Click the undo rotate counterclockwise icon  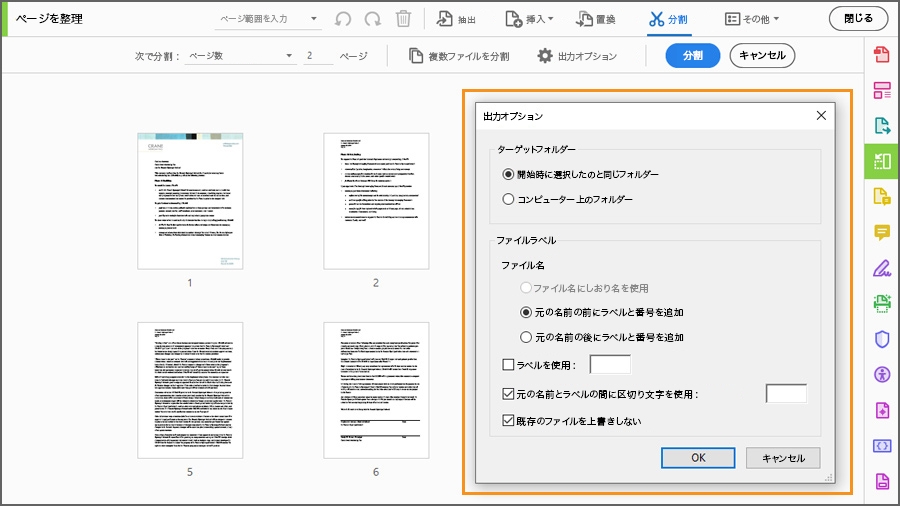pyautogui.click(x=343, y=19)
